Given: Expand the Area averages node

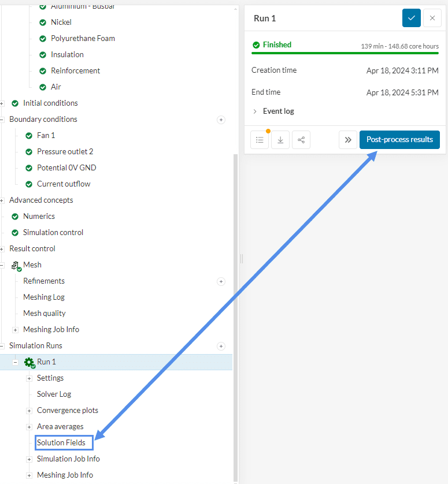Looking at the screenshot, I should click(29, 427).
